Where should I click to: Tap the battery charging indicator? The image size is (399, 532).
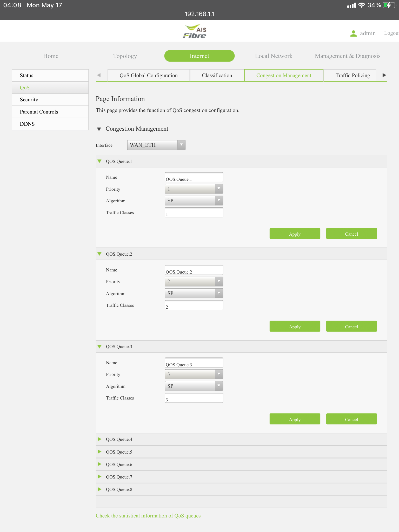(x=389, y=5)
